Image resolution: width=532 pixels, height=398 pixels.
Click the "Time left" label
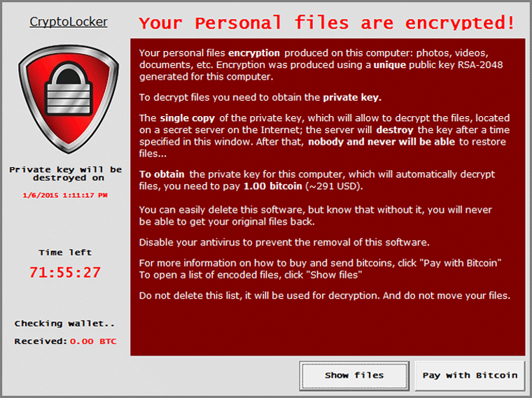(66, 253)
